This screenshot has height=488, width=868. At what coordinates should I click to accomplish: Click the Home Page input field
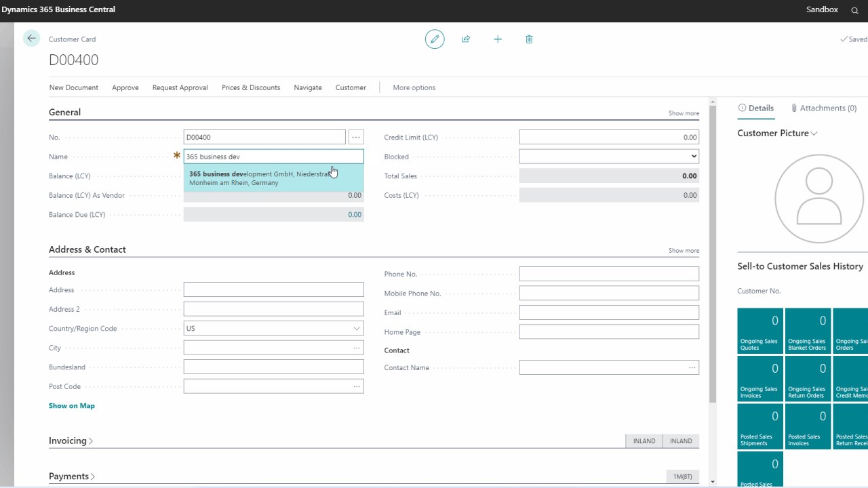pyautogui.click(x=609, y=332)
